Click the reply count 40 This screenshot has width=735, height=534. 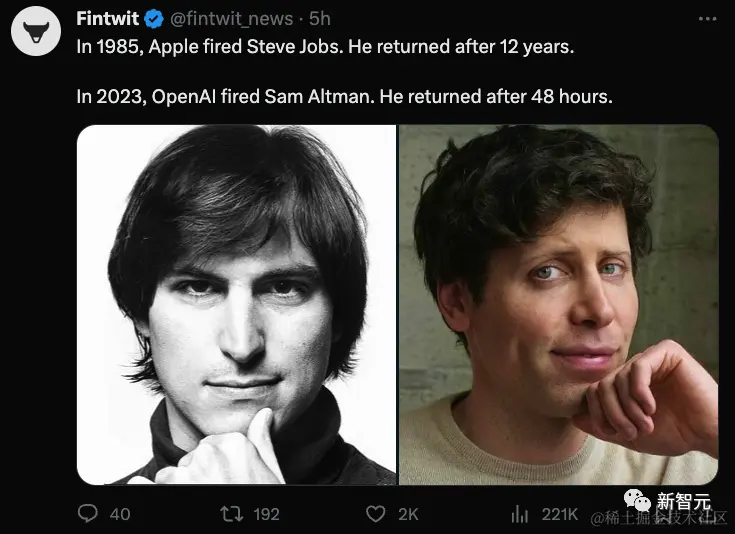tap(120, 514)
